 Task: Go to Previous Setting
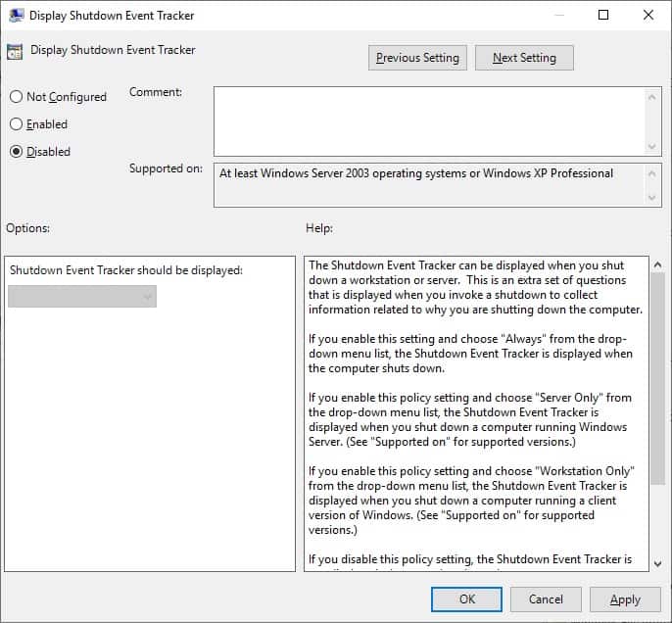[x=417, y=58]
